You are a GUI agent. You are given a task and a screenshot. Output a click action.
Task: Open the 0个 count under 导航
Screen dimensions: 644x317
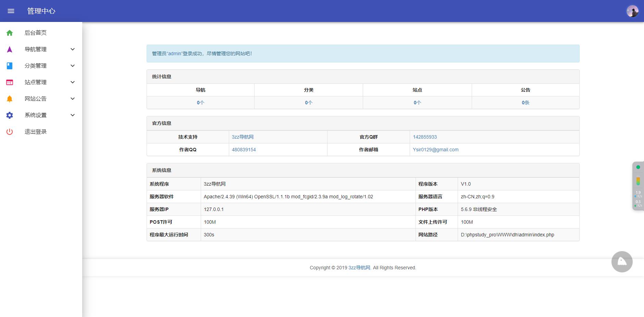[200, 103]
